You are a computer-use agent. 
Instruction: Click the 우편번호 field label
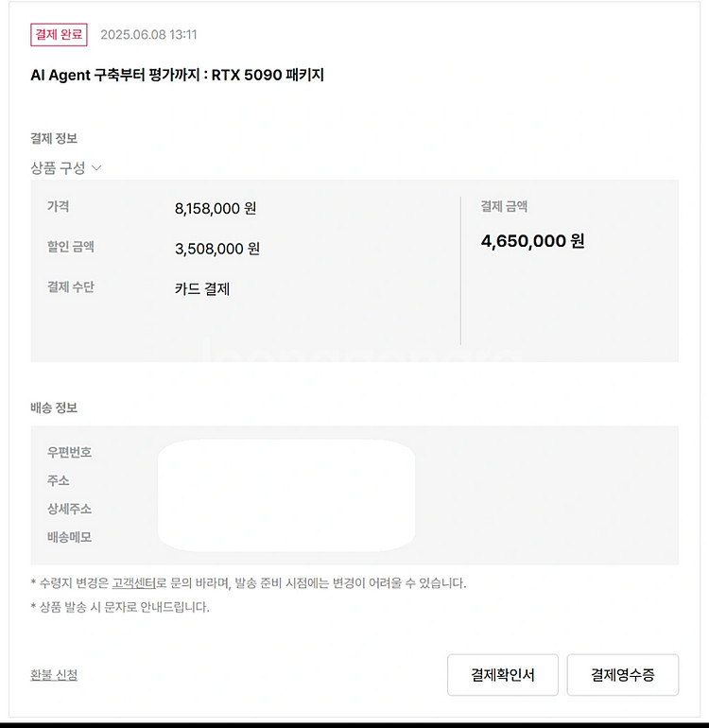click(x=69, y=452)
